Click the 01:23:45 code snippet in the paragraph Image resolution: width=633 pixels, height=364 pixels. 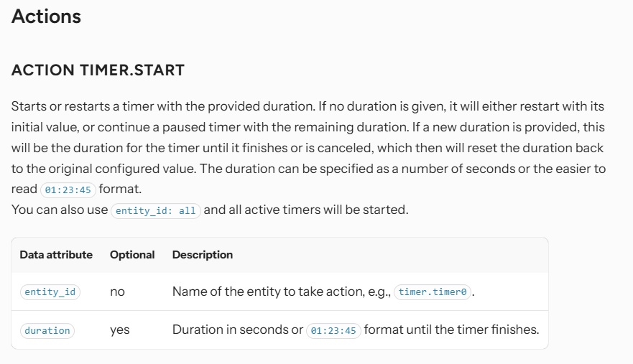click(x=68, y=190)
